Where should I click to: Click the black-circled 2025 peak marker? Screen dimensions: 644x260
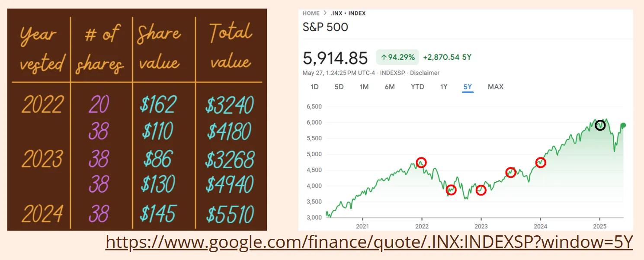[600, 125]
